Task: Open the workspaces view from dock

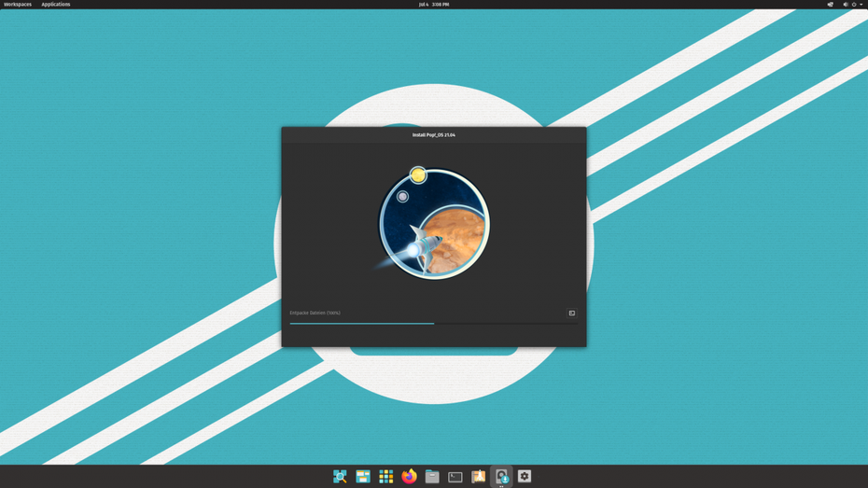Action: 363,477
